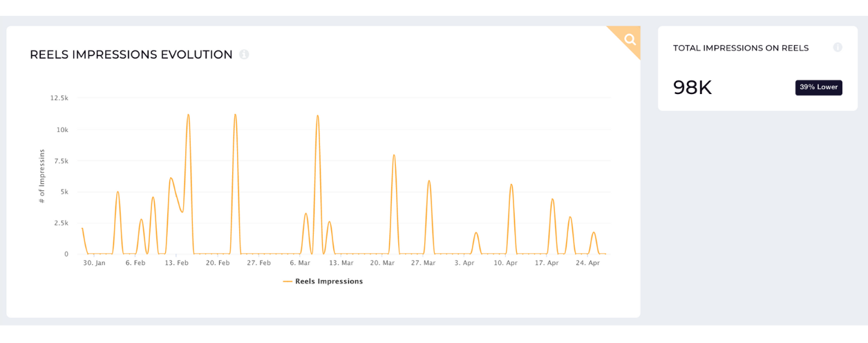868x343 pixels.
Task: Click the magnifier zoom icon on chart corner
Action: 630,39
